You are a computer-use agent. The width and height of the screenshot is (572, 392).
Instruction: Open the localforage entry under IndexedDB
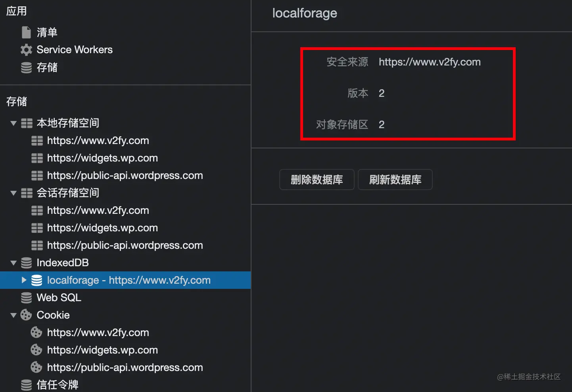point(129,280)
